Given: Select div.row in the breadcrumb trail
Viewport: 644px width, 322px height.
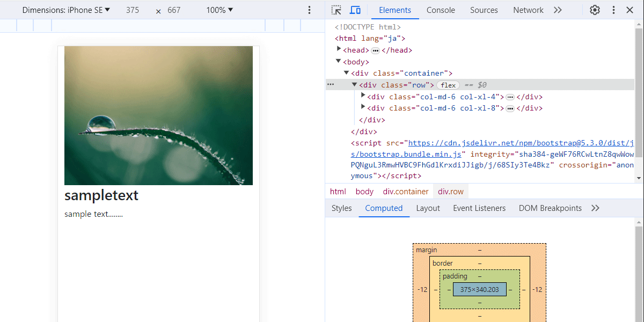Looking at the screenshot, I should (451, 192).
